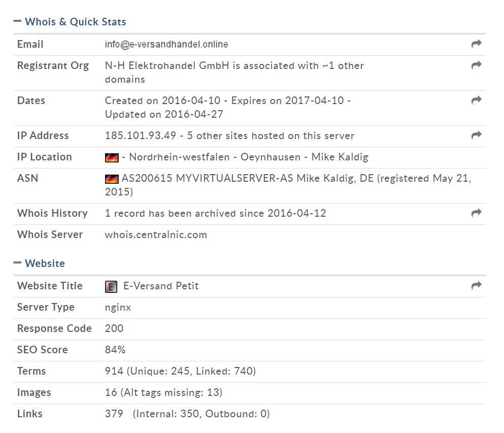Click the E-Versand Petit favicon
Screen dimensions: 504x433
(111, 286)
